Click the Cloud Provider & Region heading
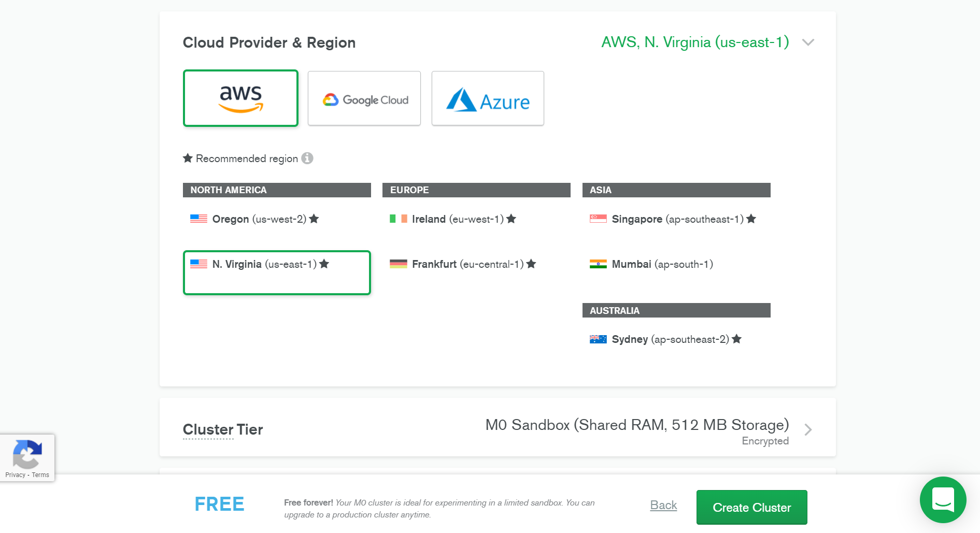The height and width of the screenshot is (533, 980). [269, 42]
